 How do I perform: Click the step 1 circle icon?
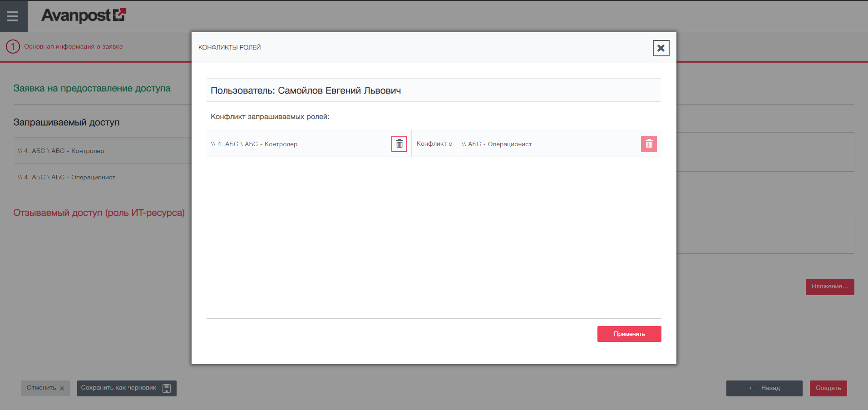13,46
